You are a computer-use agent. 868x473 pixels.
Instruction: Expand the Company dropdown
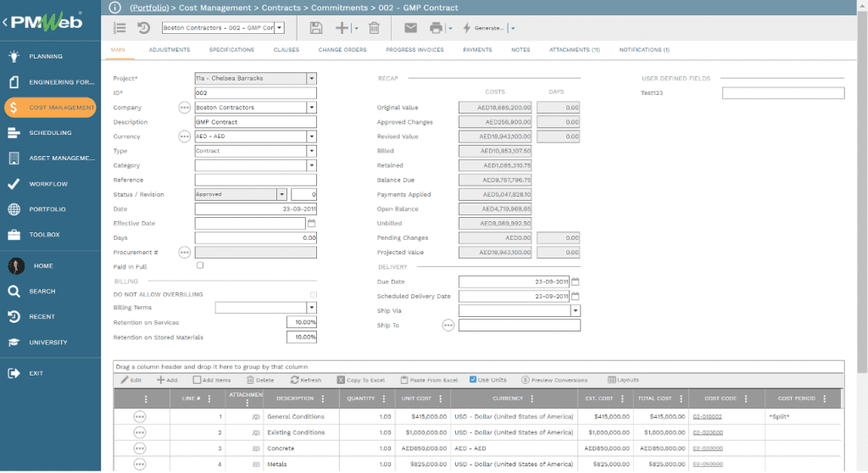(x=311, y=108)
